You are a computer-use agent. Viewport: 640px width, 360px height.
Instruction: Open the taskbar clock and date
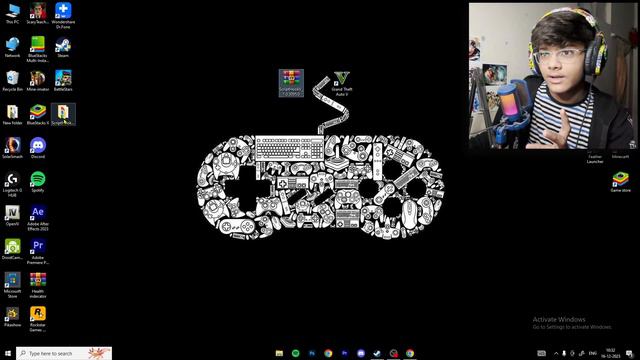point(611,353)
